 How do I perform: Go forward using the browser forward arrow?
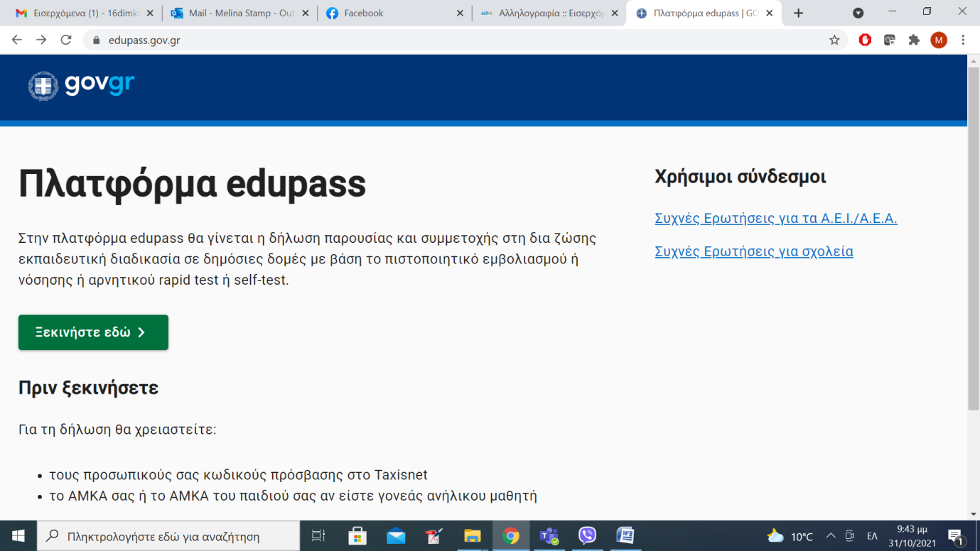pyautogui.click(x=41, y=40)
